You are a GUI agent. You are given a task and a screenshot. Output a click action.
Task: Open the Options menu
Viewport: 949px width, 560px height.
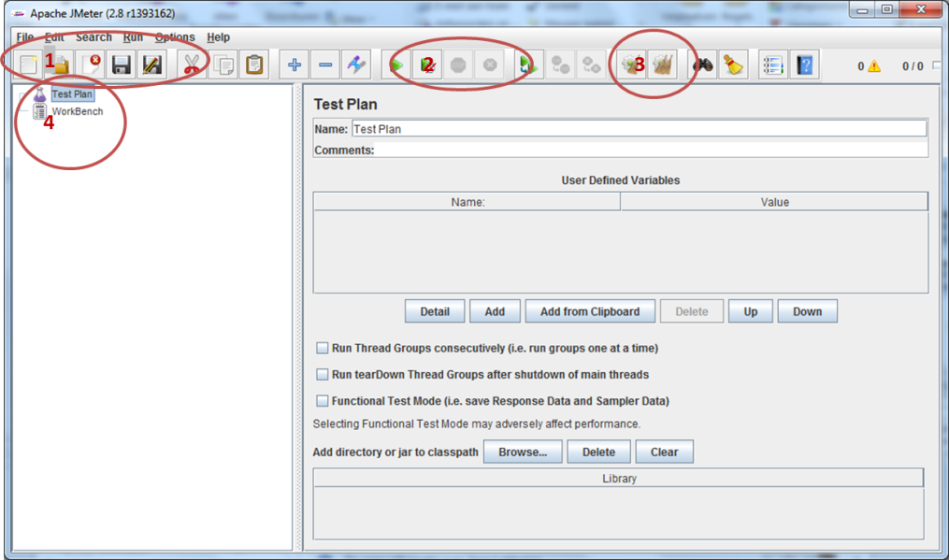tap(175, 37)
